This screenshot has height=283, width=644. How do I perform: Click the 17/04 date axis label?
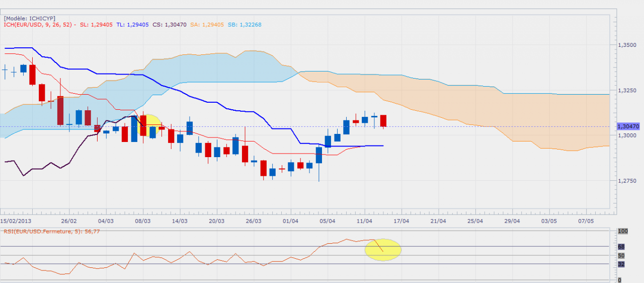pos(401,221)
